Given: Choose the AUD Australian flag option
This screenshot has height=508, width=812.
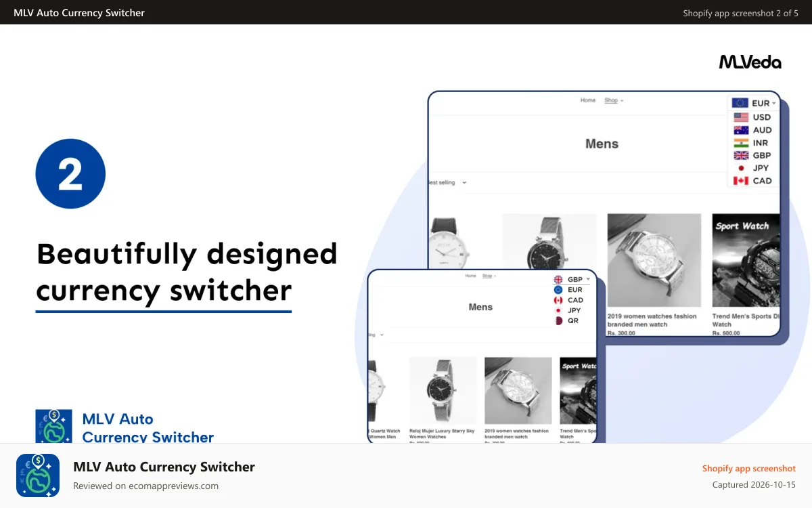Looking at the screenshot, I should click(752, 130).
